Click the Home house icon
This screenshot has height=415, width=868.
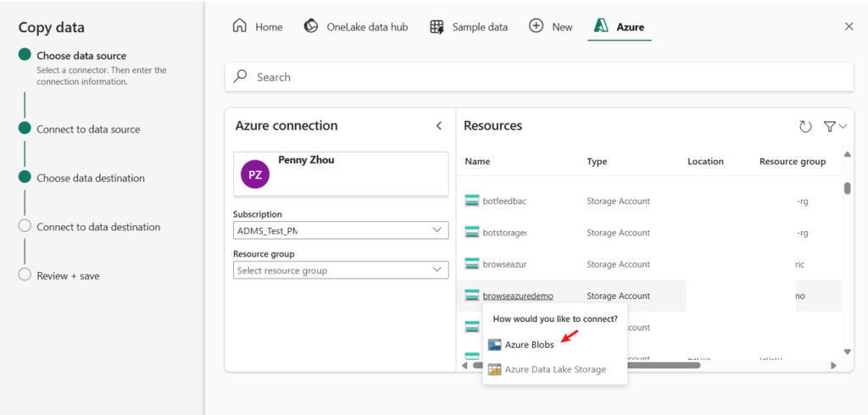(x=239, y=26)
